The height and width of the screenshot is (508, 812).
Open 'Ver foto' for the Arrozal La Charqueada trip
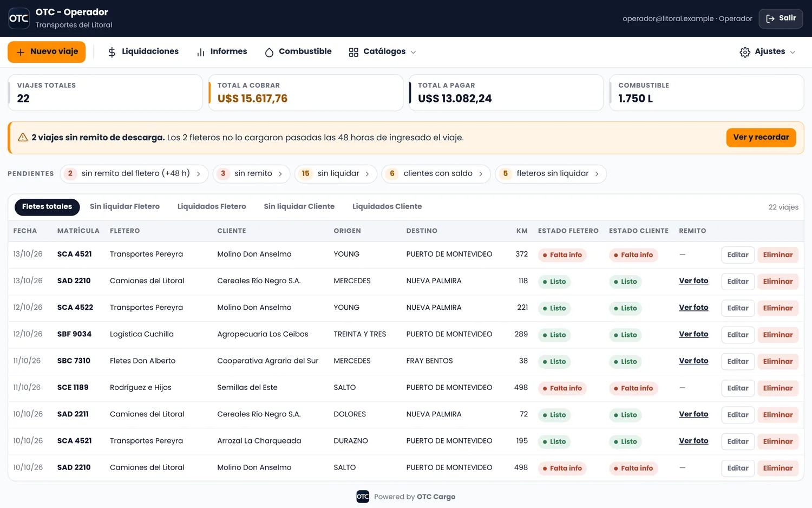[693, 441]
